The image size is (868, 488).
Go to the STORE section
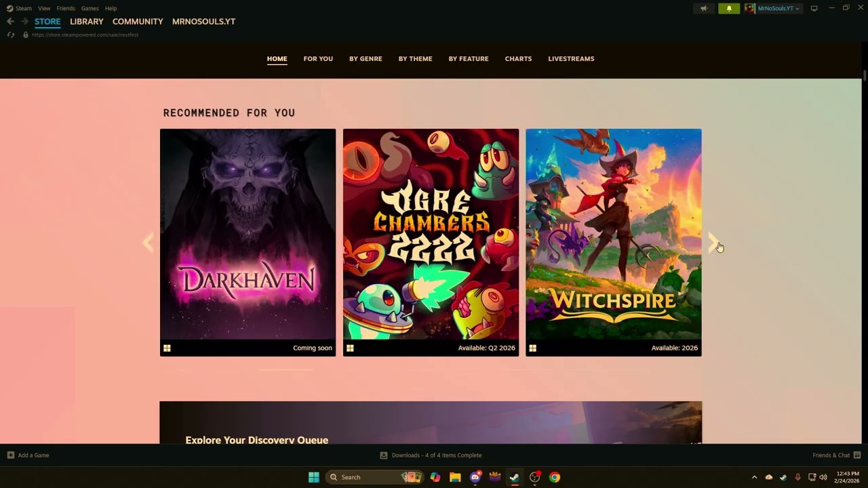(x=47, y=22)
